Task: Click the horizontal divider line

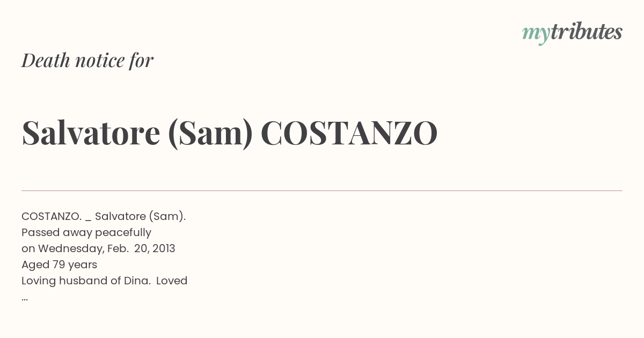Action: 322,190
